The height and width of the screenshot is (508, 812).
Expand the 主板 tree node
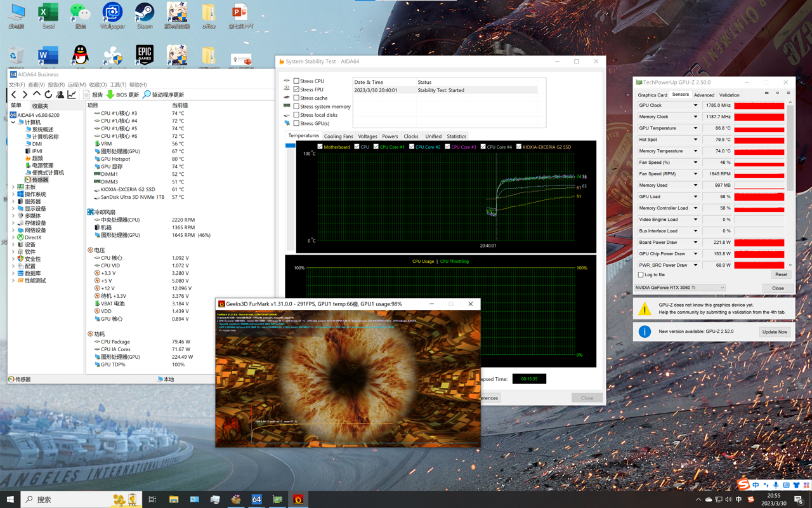(13, 187)
